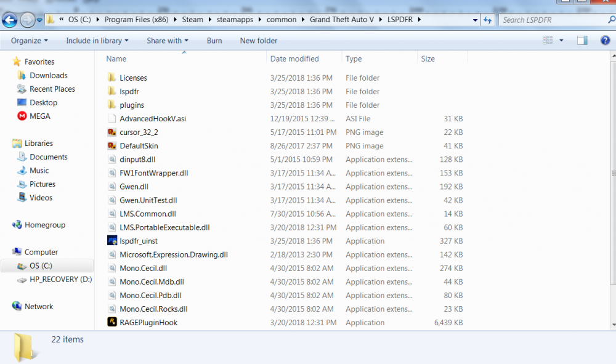Expand the arrow after steamapps breadcrumb

(x=260, y=20)
